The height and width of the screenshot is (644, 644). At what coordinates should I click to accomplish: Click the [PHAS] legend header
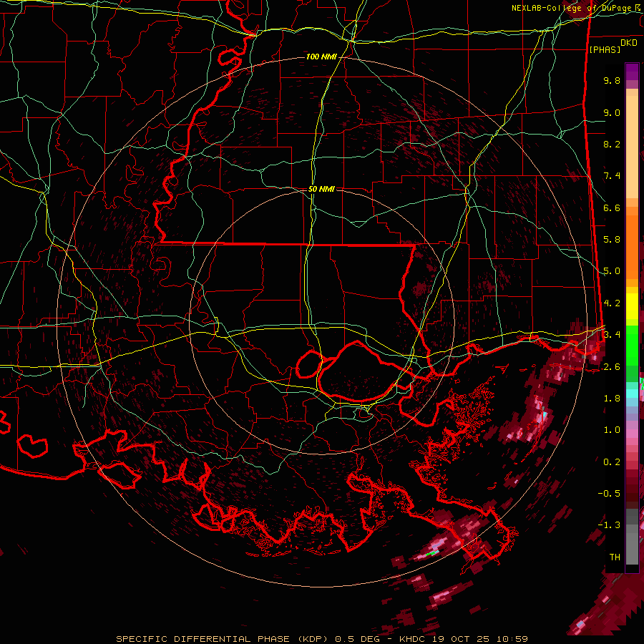[x=605, y=49]
